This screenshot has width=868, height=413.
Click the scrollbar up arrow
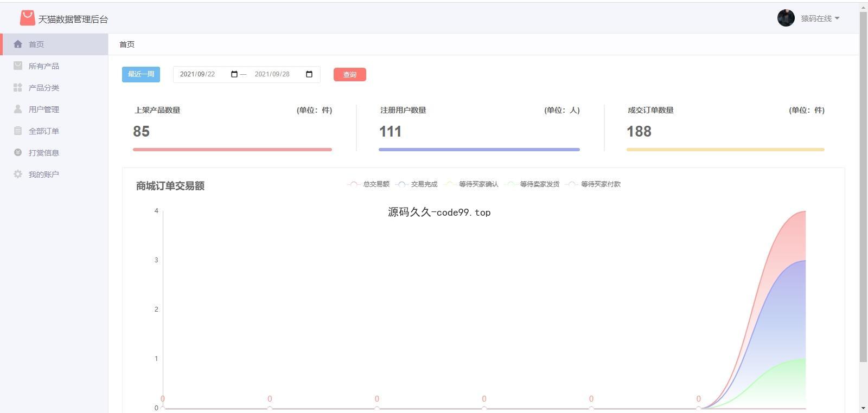pos(863,7)
